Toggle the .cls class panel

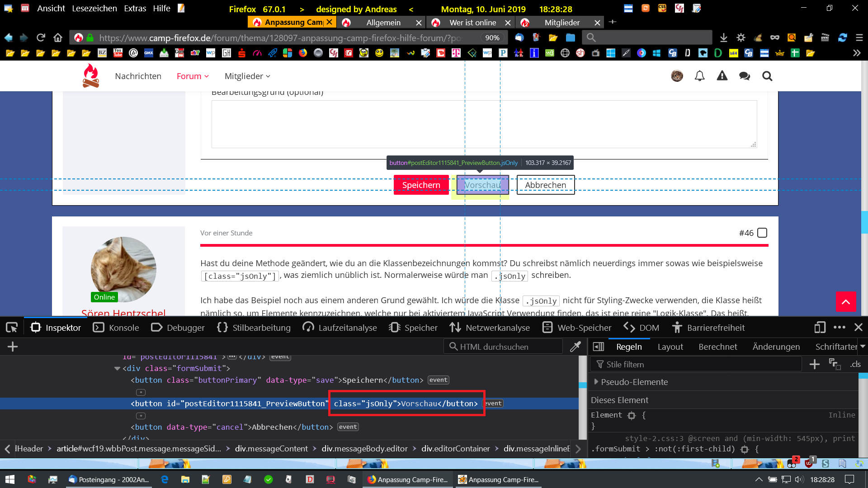click(x=855, y=364)
